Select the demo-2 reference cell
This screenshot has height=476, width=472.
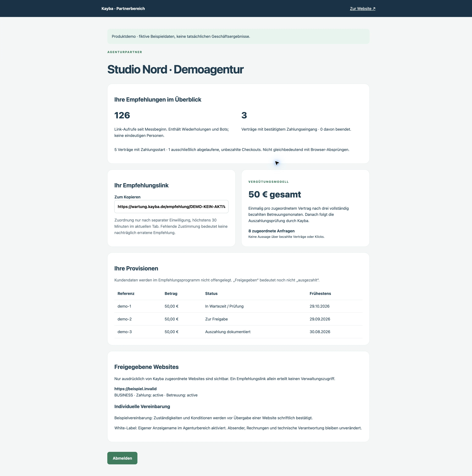click(x=125, y=319)
